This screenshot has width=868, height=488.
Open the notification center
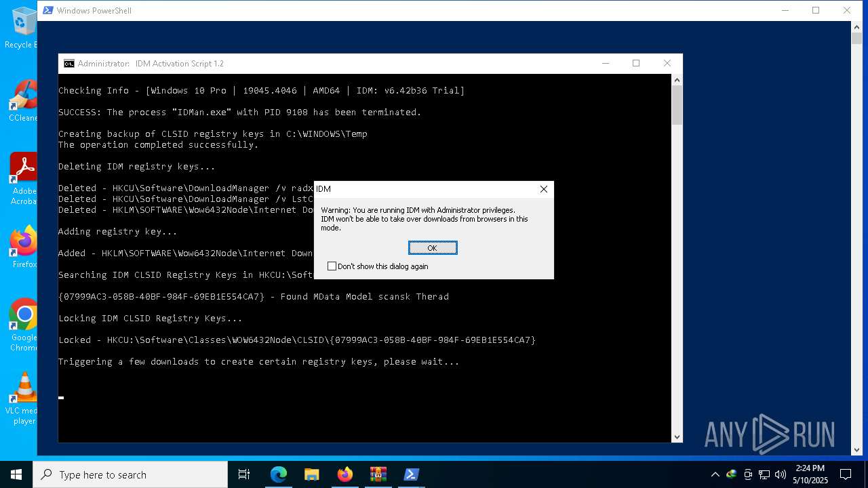846,474
